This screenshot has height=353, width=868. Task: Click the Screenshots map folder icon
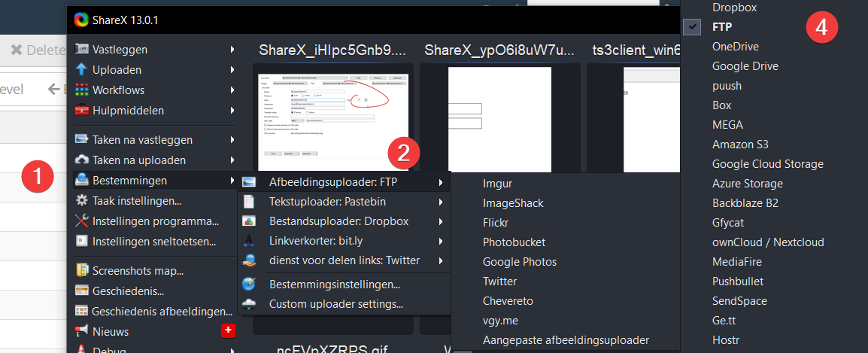(x=82, y=271)
